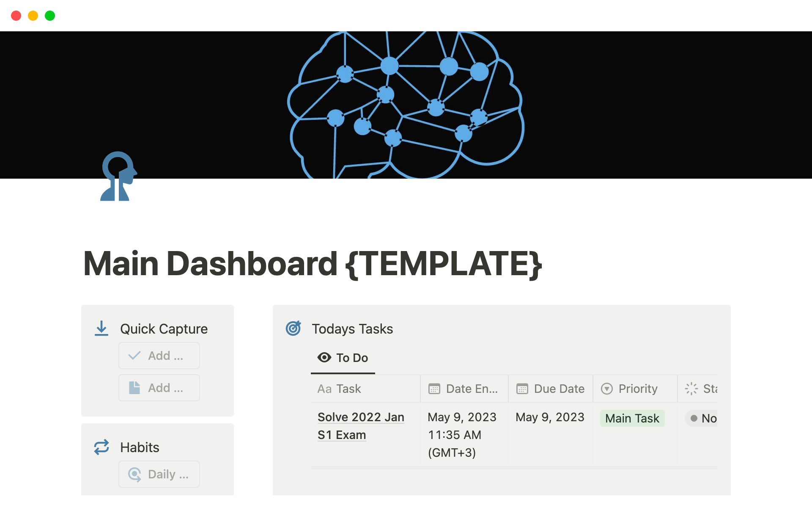Open the Daily habits button

(159, 474)
